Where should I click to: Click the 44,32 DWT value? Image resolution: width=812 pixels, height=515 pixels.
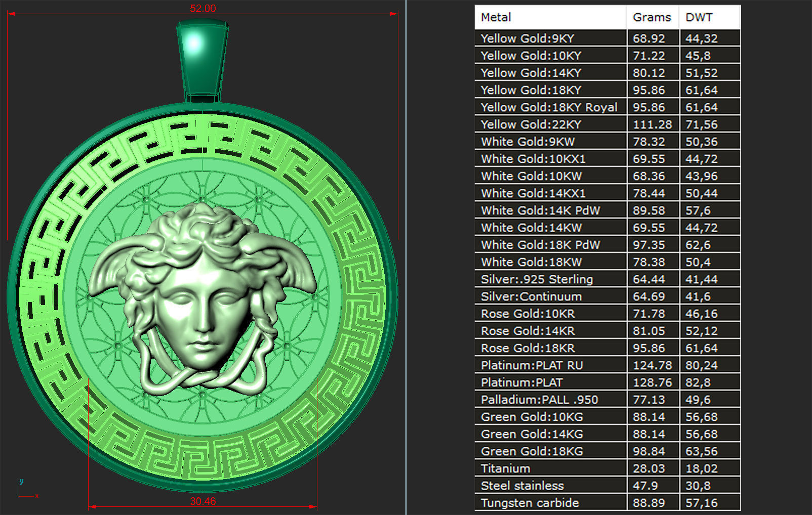point(701,38)
